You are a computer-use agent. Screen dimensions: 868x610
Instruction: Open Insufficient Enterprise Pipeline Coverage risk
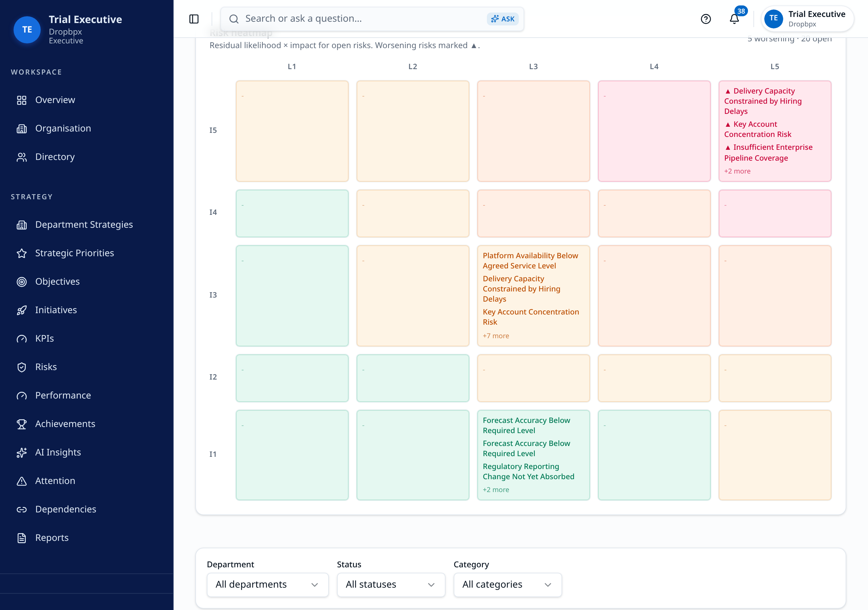point(768,153)
